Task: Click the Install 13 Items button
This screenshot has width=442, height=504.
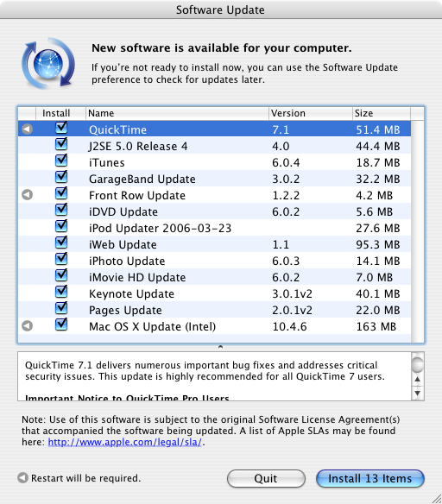Action: coord(370,479)
